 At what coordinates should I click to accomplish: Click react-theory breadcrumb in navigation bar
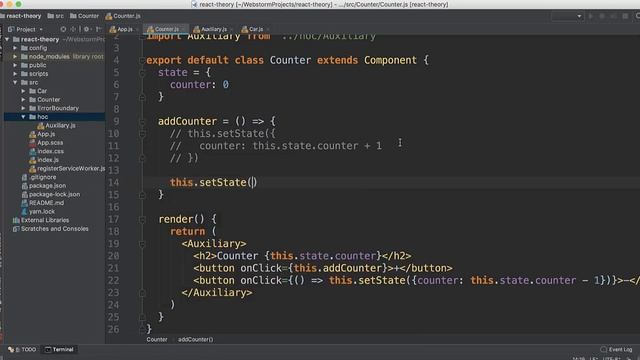coord(21,16)
